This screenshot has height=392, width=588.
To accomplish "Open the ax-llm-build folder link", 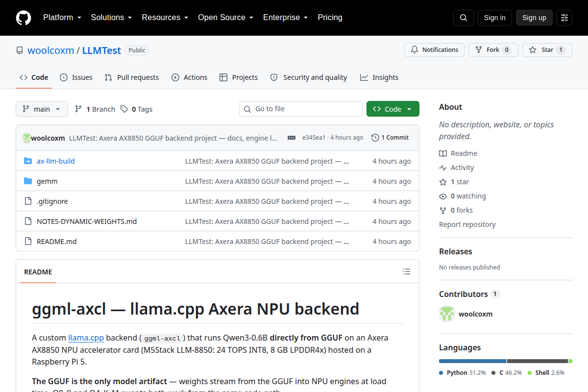I will tap(56, 161).
